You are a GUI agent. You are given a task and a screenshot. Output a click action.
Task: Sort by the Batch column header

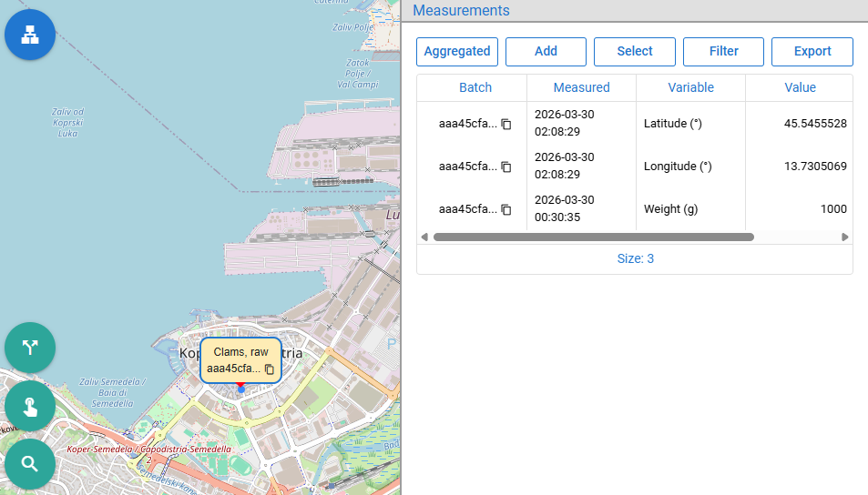(x=475, y=87)
